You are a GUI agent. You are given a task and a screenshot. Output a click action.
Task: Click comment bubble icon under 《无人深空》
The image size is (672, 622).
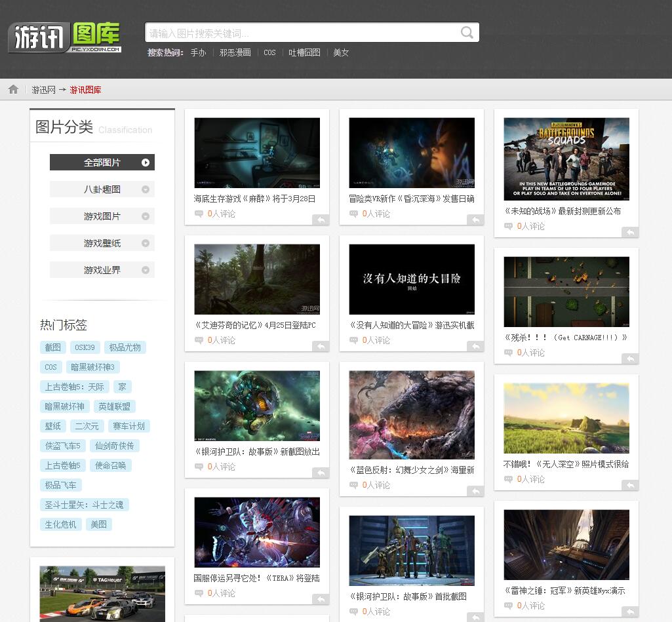click(508, 478)
